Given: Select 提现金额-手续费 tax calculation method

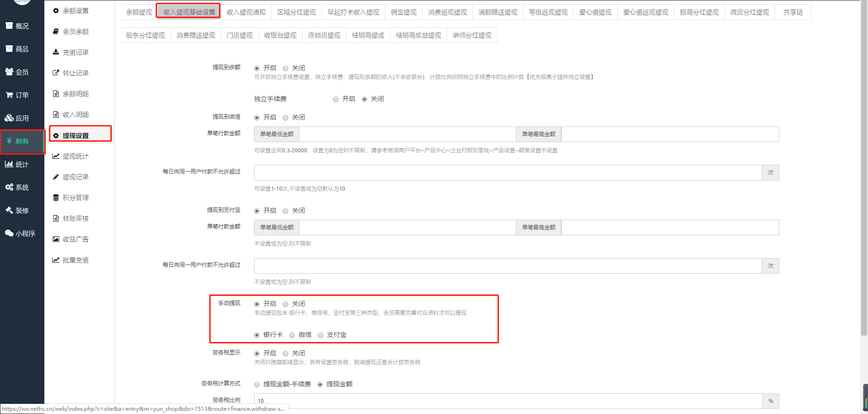Looking at the screenshot, I should (257, 384).
